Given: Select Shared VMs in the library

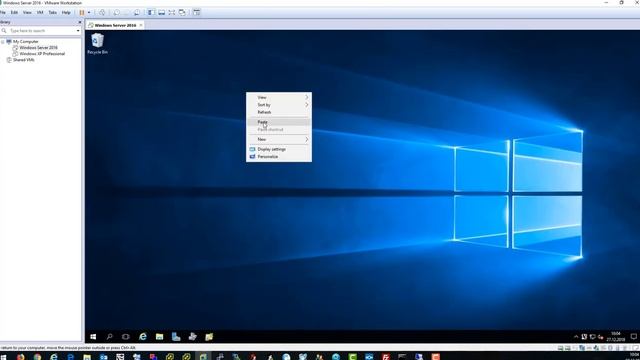Looking at the screenshot, I should 24,60.
